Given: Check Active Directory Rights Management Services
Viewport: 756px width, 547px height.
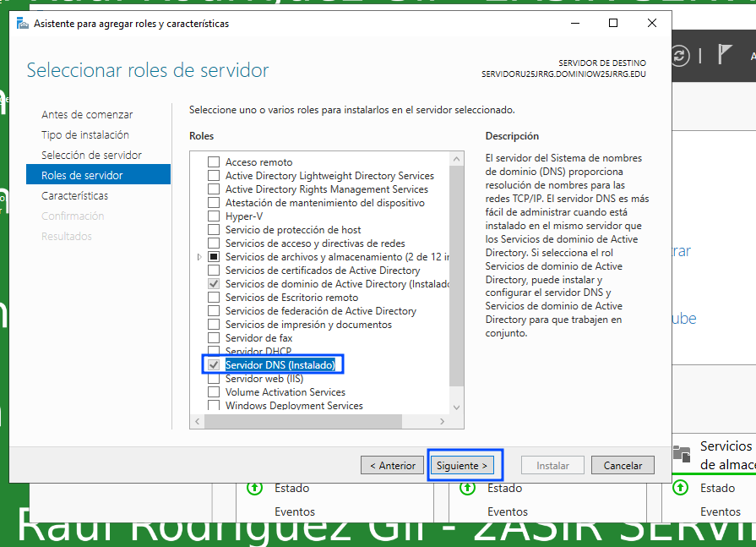Looking at the screenshot, I should [x=214, y=189].
